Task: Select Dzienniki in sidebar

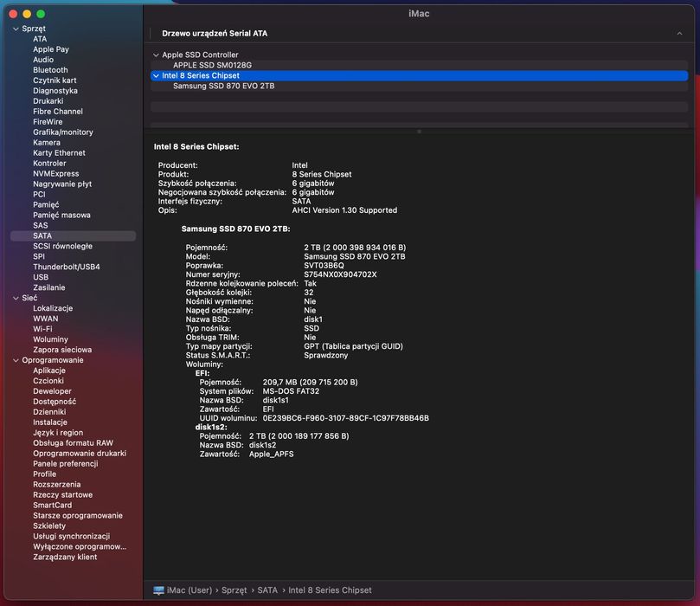Action: [x=49, y=412]
